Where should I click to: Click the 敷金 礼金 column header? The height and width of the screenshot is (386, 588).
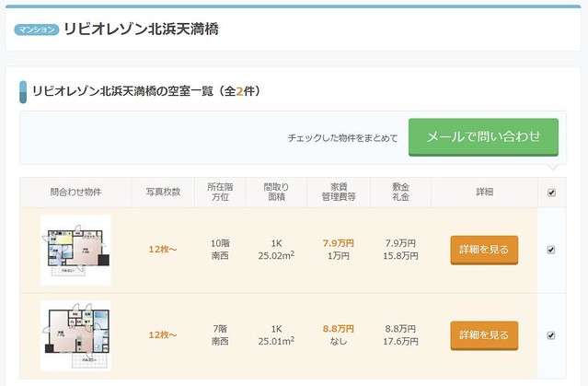coord(400,192)
